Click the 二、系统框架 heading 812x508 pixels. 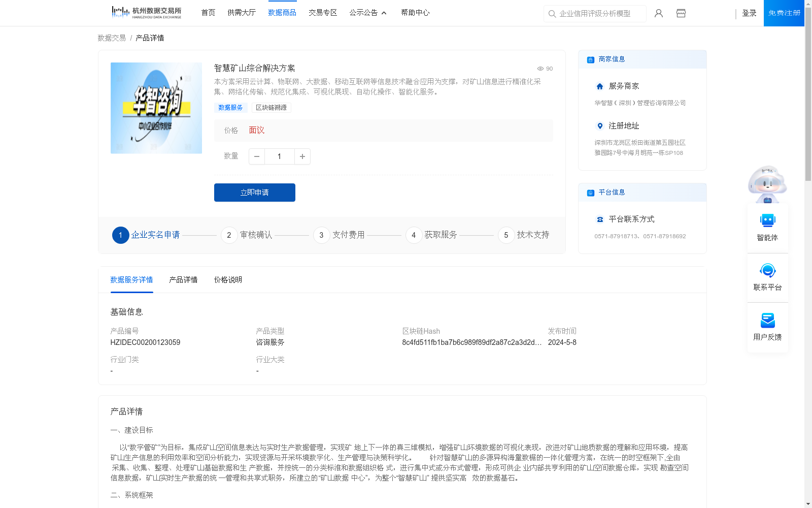[x=131, y=495]
